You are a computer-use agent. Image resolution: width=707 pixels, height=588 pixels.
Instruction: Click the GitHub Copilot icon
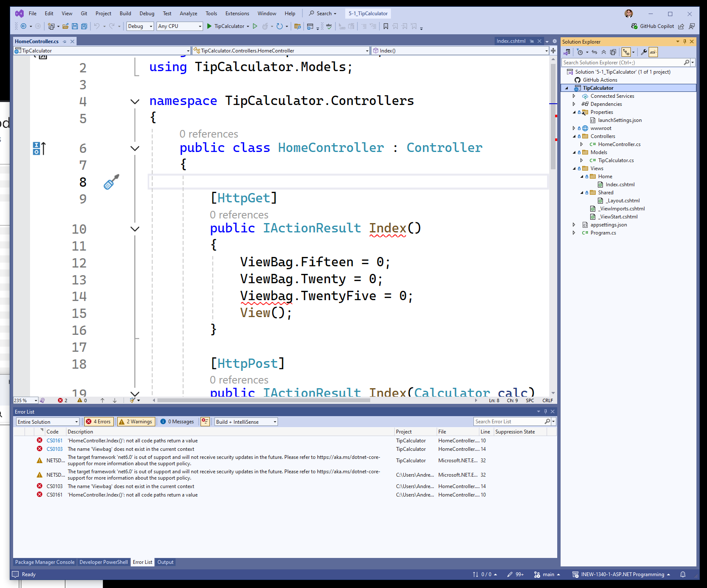(x=634, y=26)
